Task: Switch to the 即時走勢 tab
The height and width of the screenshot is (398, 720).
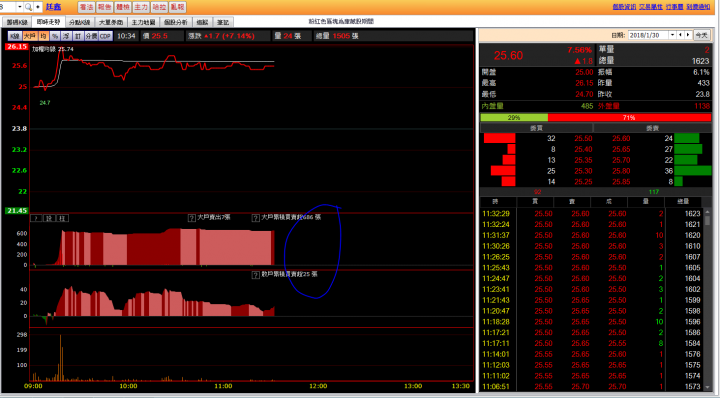Action: [48, 22]
